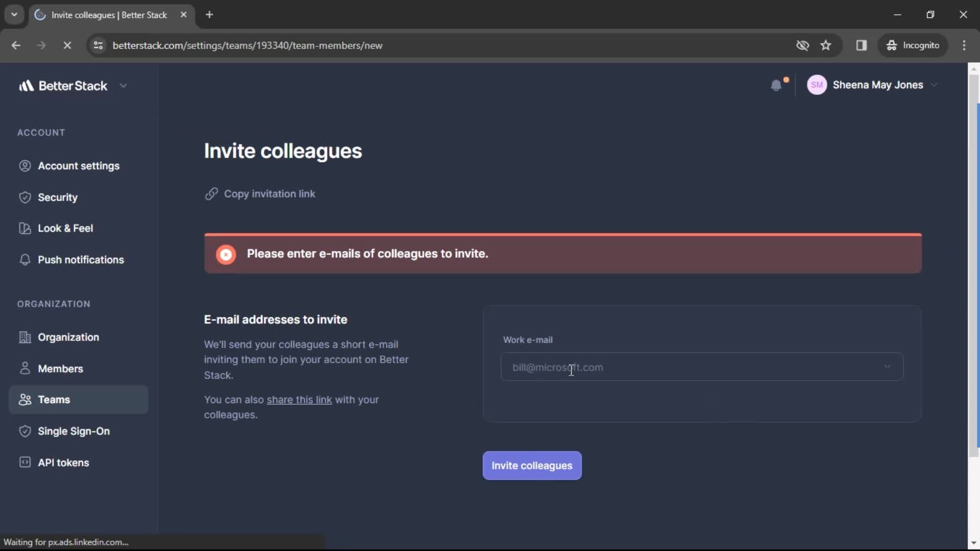Screen dimensions: 980x551
Task: Click the third-party cookies blocked eye icon
Action: (802, 45)
